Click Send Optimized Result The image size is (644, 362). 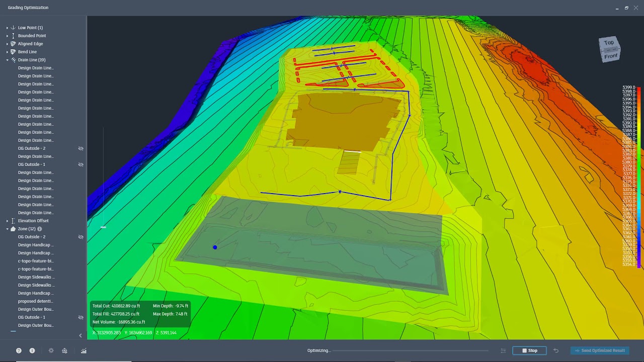coord(599,350)
